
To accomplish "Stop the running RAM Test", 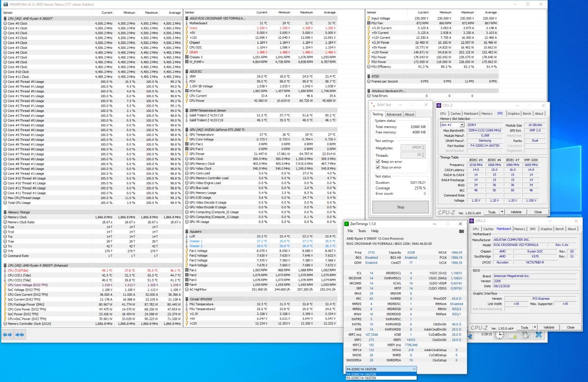I will (400, 207).
